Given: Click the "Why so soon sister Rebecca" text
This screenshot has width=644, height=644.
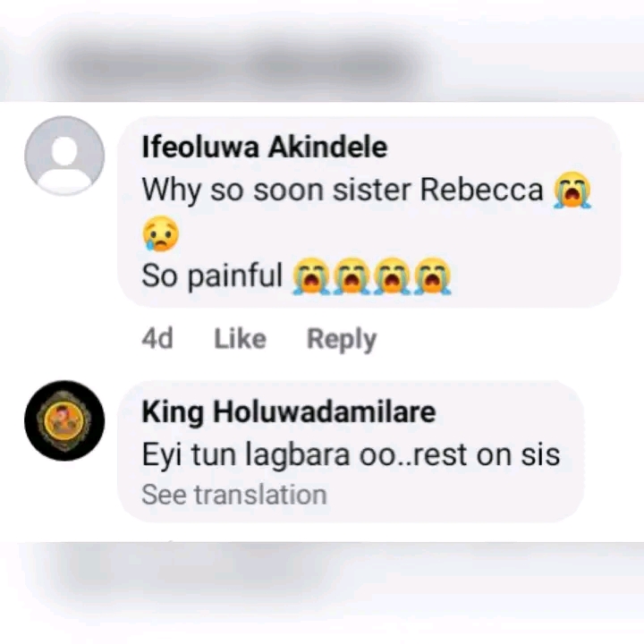Looking at the screenshot, I should tap(342, 191).
